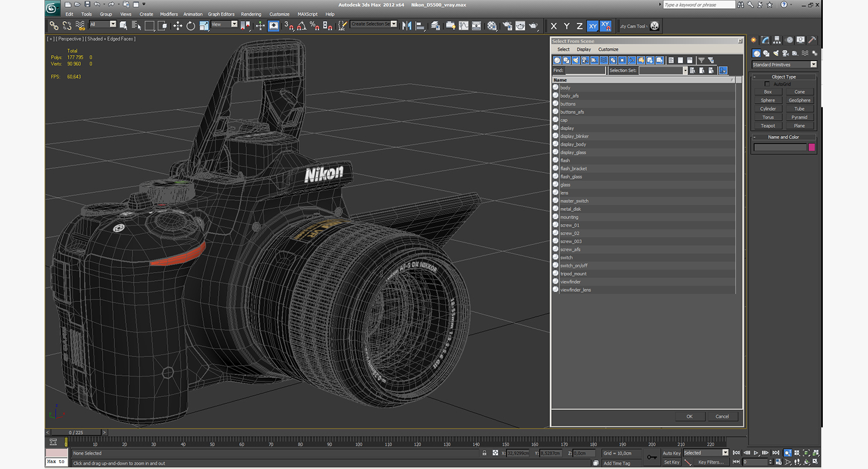Switch to the Motion command panel tab
The height and width of the screenshot is (469, 868).
pyautogui.click(x=789, y=40)
